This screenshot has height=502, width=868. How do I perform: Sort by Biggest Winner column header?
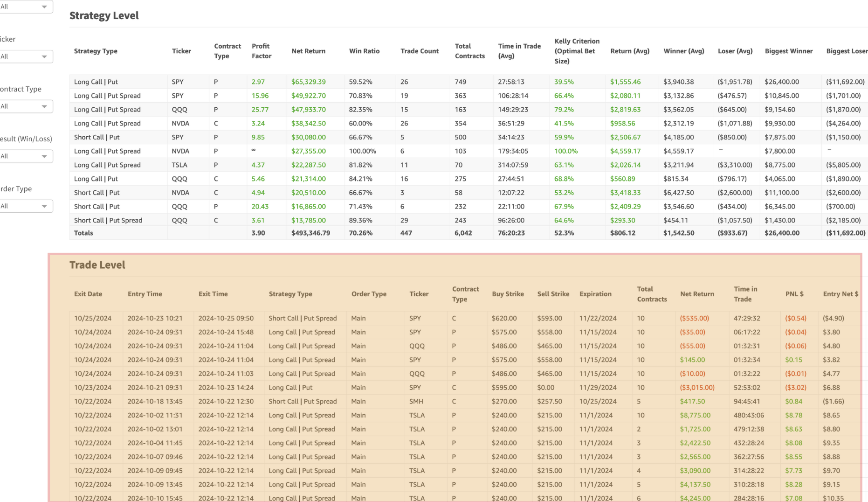(x=788, y=51)
